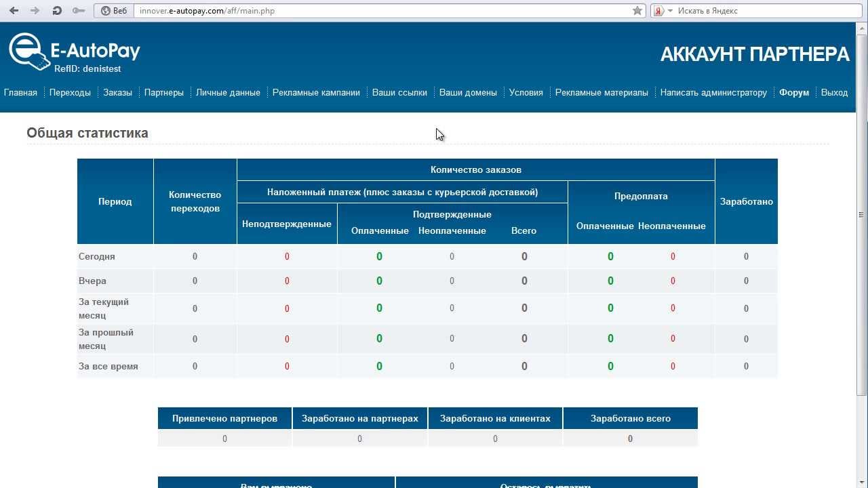Click the За текущий месяц row label
This screenshot has height=488, width=868.
coord(104,308)
